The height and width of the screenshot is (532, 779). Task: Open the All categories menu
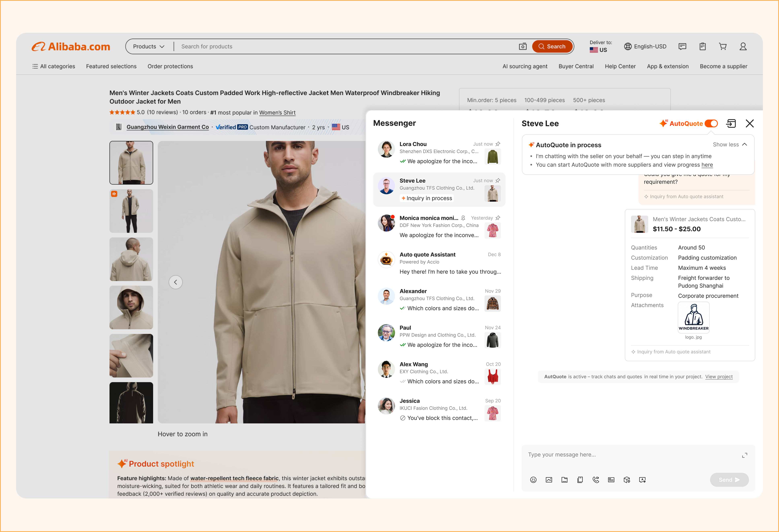tap(54, 66)
